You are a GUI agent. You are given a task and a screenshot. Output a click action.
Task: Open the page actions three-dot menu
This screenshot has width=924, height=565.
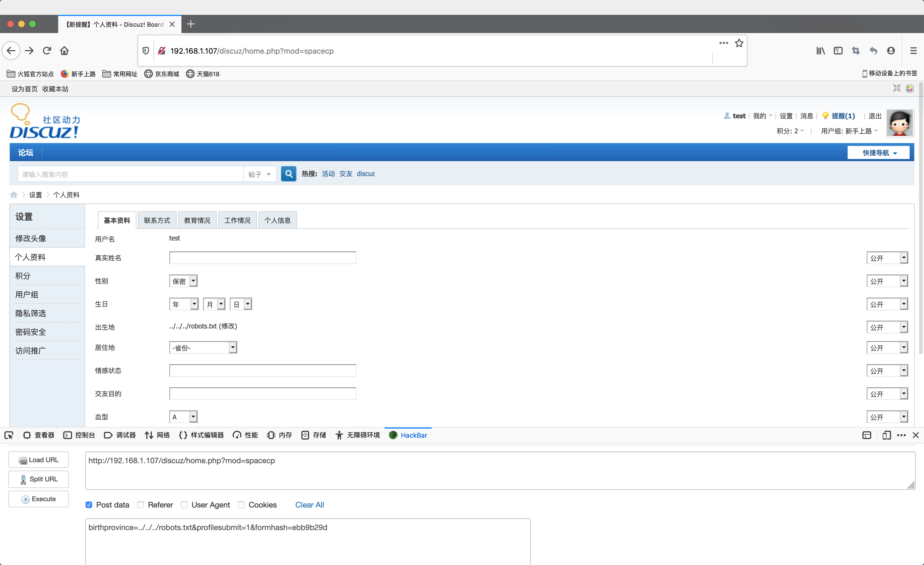coord(723,43)
